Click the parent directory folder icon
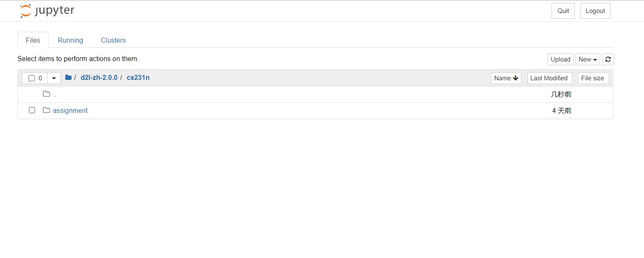Viewport: 644px width, 258px height. pos(46,94)
